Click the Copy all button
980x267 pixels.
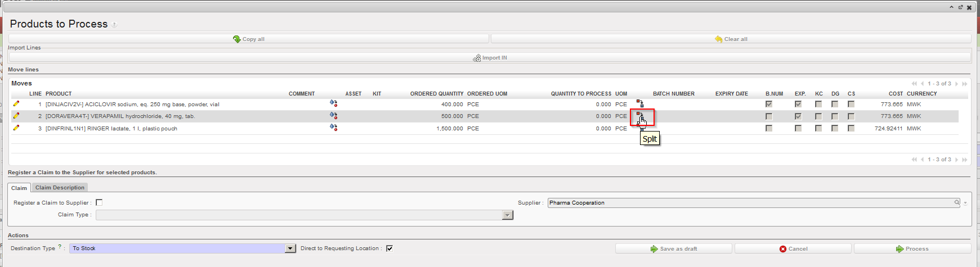[248, 39]
